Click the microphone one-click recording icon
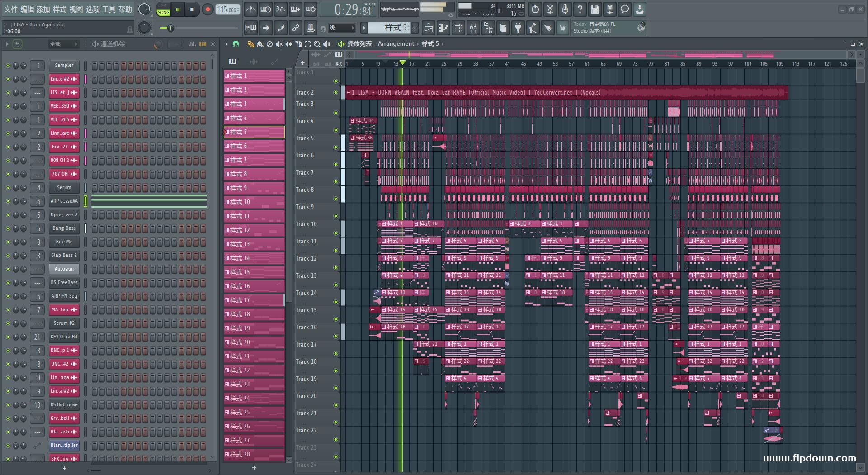The image size is (868, 475). pyautogui.click(x=565, y=9)
